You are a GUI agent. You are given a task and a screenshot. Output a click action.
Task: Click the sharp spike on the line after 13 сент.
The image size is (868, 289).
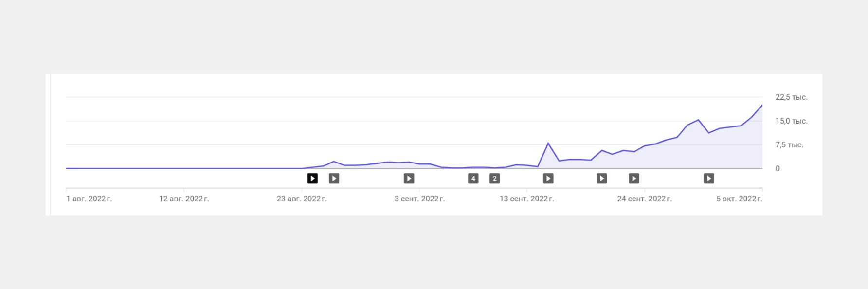(x=548, y=143)
